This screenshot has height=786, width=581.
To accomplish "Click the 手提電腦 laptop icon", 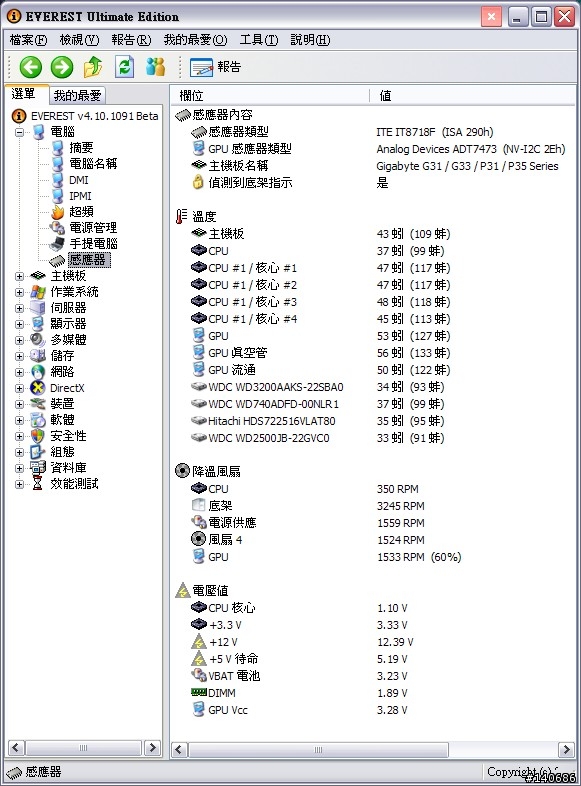I will (57, 244).
